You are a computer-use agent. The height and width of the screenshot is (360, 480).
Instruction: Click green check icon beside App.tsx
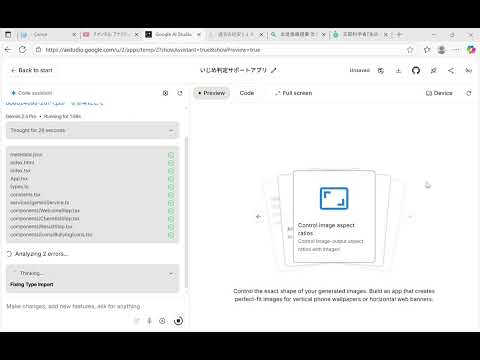(171, 179)
